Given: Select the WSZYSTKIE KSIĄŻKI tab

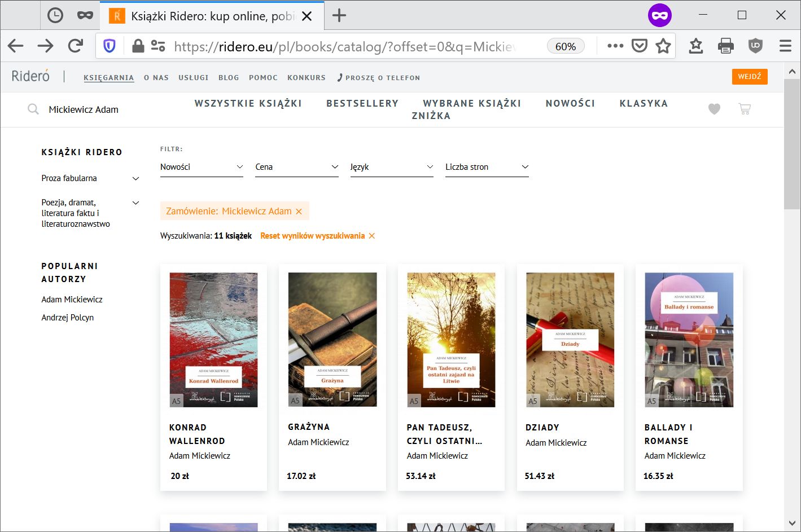Looking at the screenshot, I should [x=248, y=103].
